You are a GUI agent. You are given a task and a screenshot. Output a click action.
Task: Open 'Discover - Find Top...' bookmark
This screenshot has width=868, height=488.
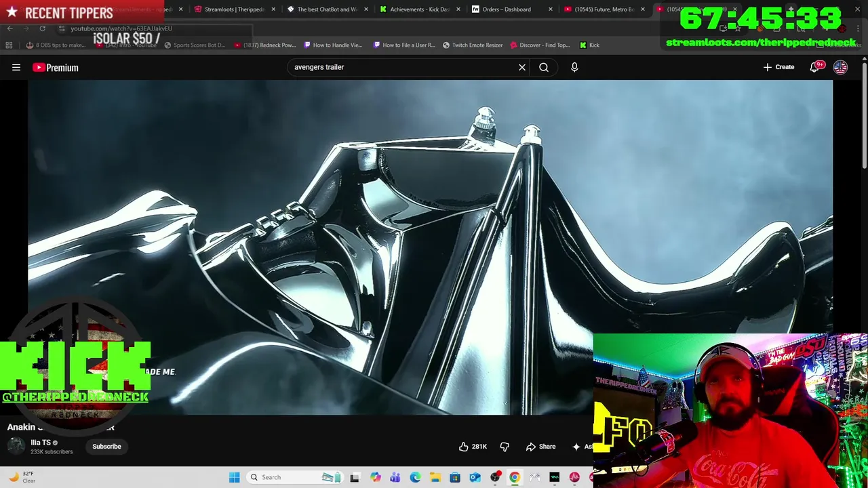tap(539, 45)
